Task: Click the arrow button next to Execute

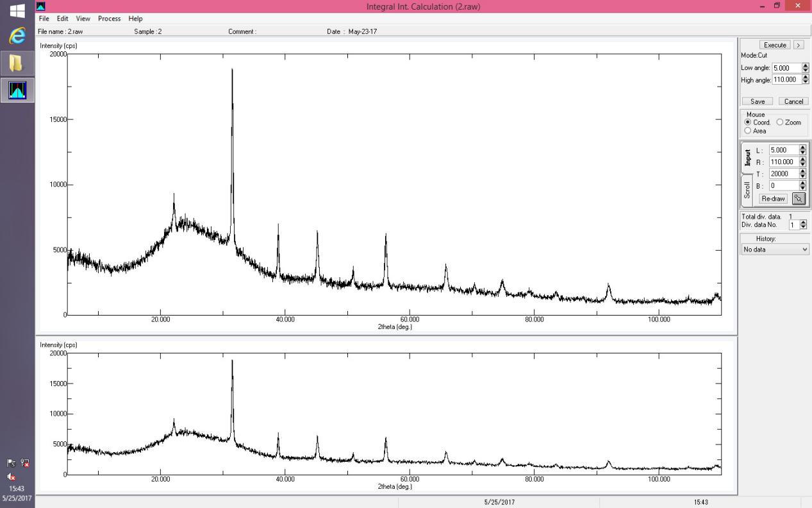Action: (798, 45)
